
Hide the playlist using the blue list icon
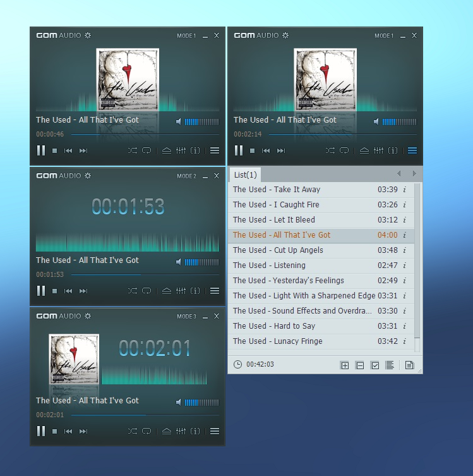(412, 150)
